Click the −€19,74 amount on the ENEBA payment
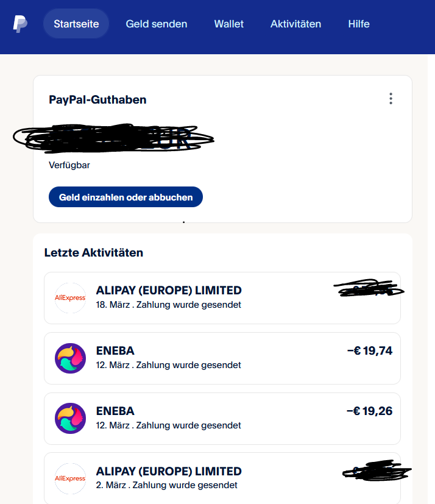This screenshot has height=504, width=435. pyautogui.click(x=369, y=350)
